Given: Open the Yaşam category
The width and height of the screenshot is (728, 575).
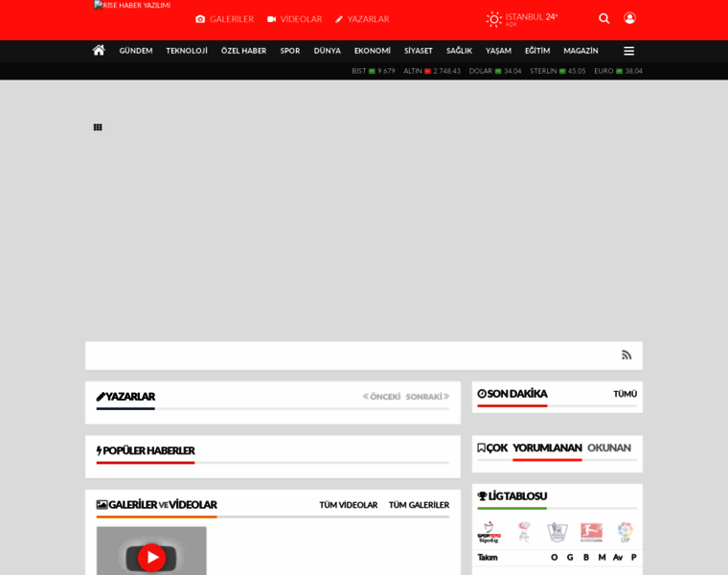Looking at the screenshot, I should point(498,51).
